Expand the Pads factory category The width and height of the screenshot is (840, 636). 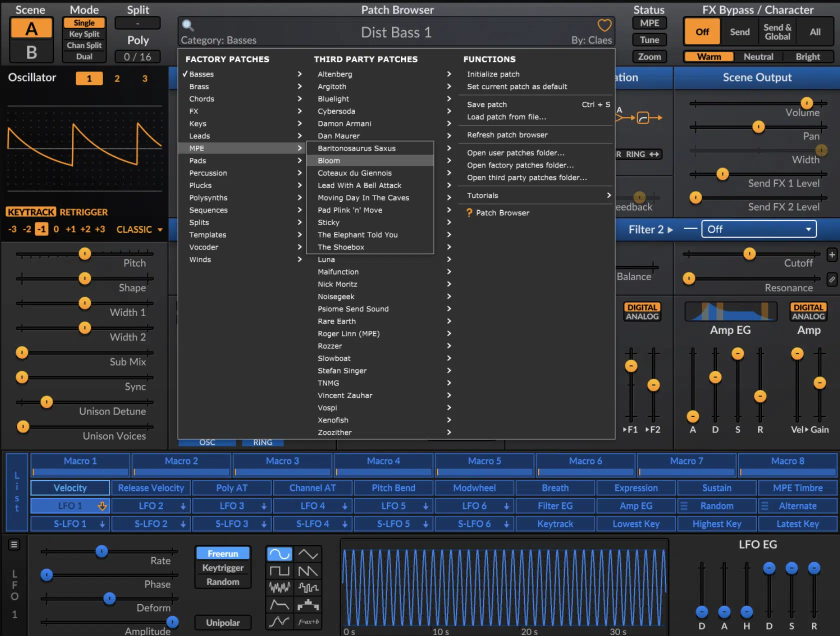pos(242,160)
